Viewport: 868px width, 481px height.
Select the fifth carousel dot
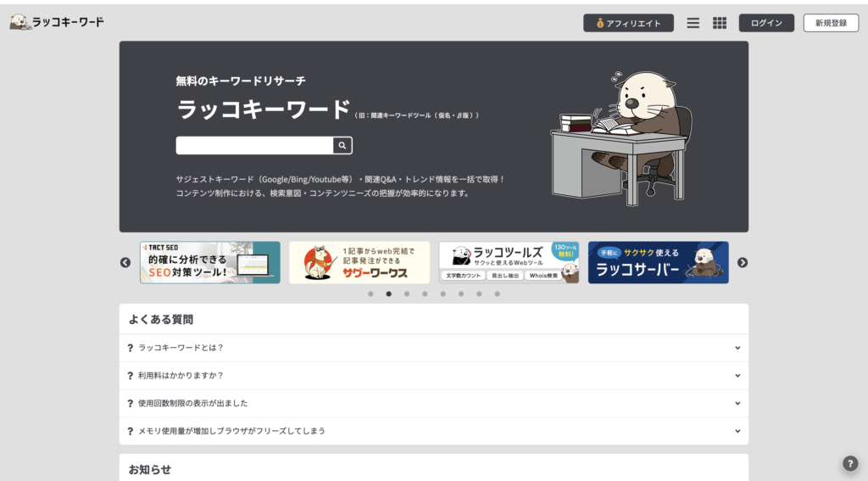tap(442, 294)
